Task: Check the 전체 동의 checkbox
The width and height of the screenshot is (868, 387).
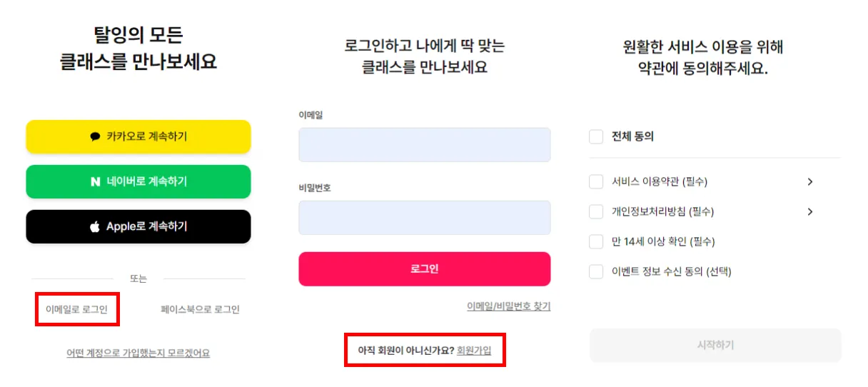Action: (596, 136)
